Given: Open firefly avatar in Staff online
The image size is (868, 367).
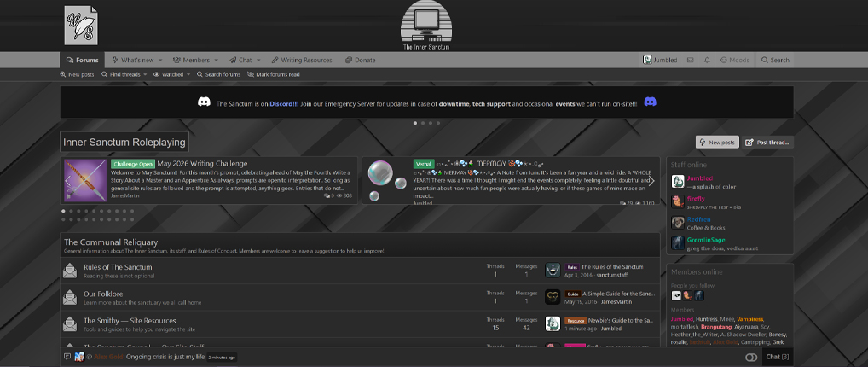Looking at the screenshot, I should (678, 201).
